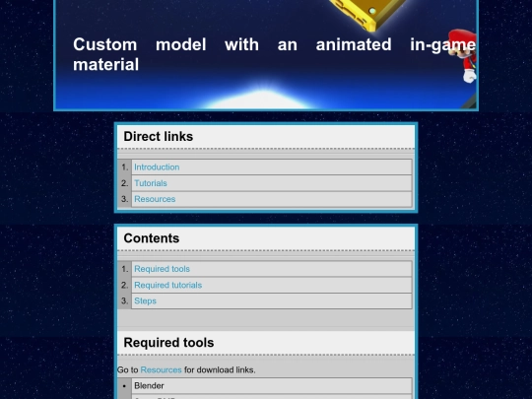The image size is (532, 399).
Task: Select the 'Blender' list item
Action: (x=272, y=386)
